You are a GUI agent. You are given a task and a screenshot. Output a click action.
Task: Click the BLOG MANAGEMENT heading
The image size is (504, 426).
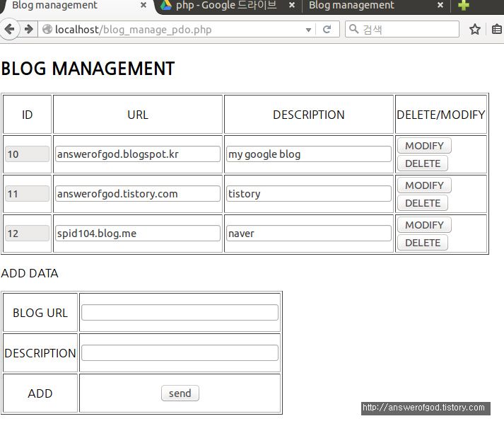tap(88, 69)
